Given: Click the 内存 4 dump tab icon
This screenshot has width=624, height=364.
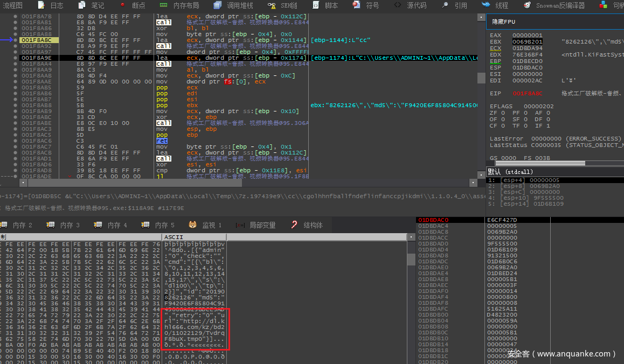Looking at the screenshot, I should pyautogui.click(x=98, y=225).
